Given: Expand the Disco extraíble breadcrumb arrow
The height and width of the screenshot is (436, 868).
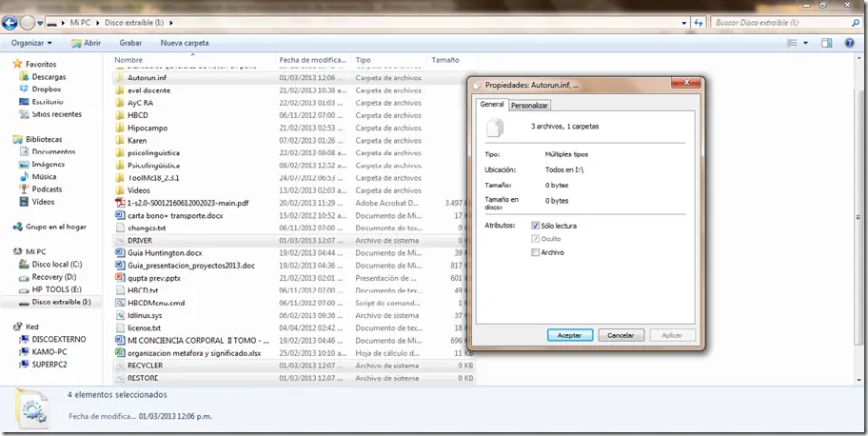Looking at the screenshot, I should coord(171,23).
